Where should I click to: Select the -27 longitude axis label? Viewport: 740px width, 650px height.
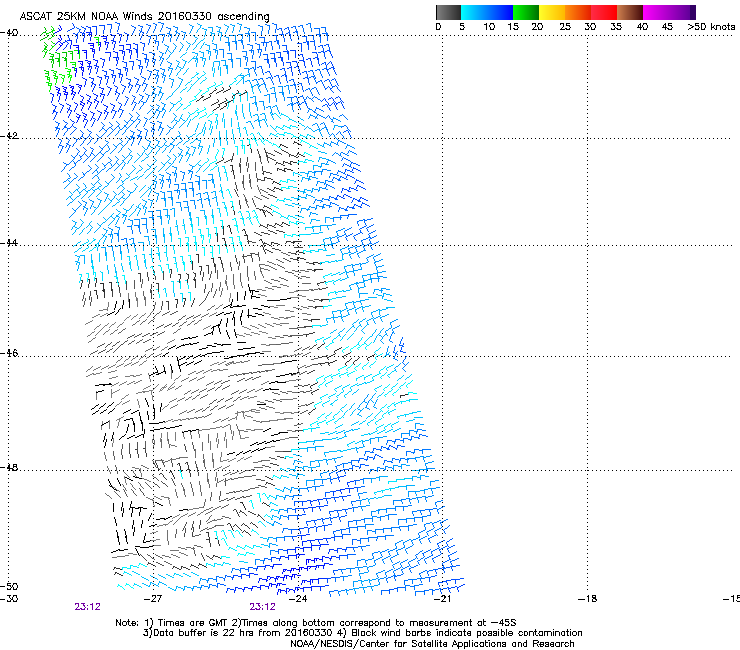coord(153,599)
